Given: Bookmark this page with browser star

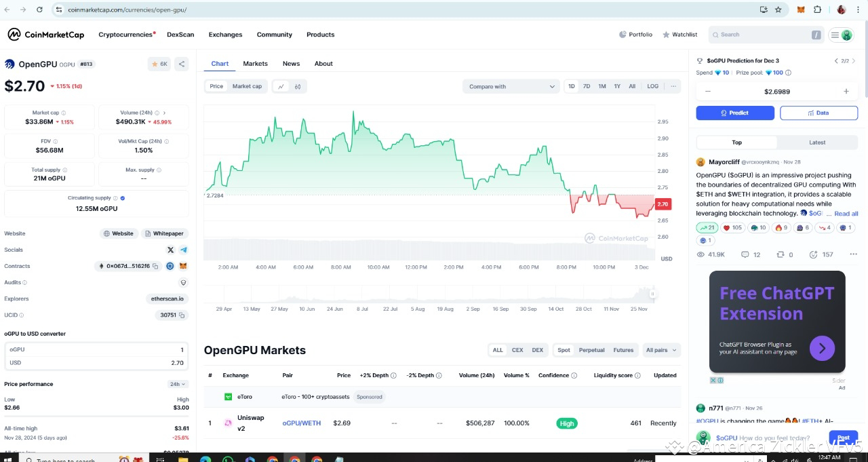Looking at the screenshot, I should pyautogui.click(x=778, y=9).
